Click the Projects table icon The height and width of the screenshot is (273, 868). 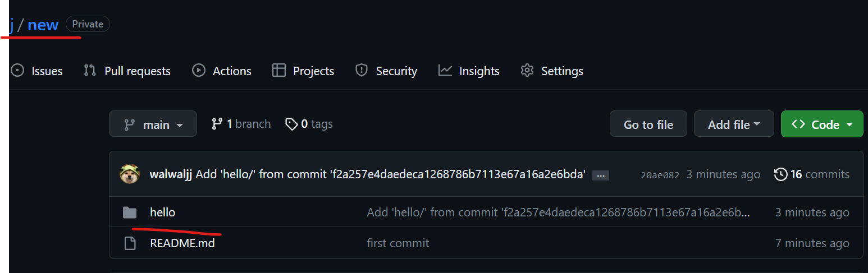point(279,71)
